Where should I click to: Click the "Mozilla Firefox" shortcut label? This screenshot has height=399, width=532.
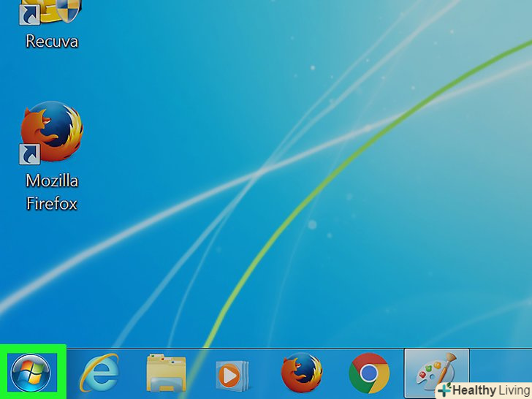click(52, 192)
